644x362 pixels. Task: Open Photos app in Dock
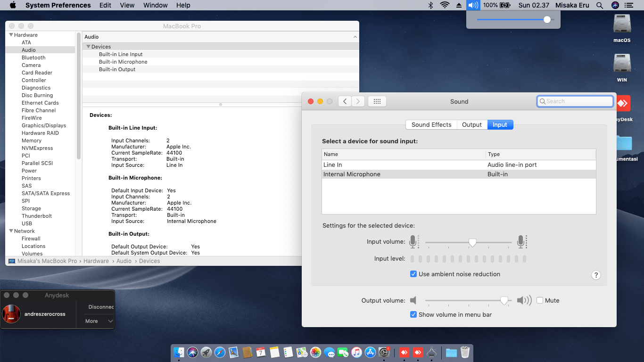tap(316, 352)
